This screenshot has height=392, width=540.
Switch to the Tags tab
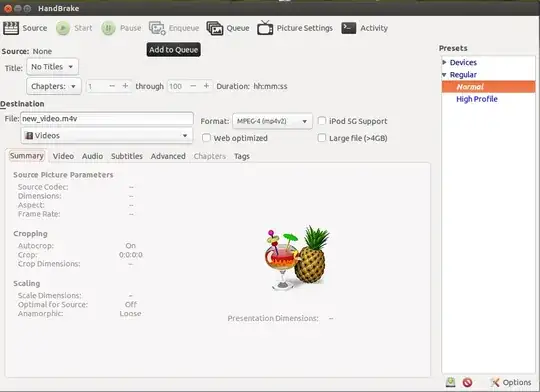[x=242, y=156]
